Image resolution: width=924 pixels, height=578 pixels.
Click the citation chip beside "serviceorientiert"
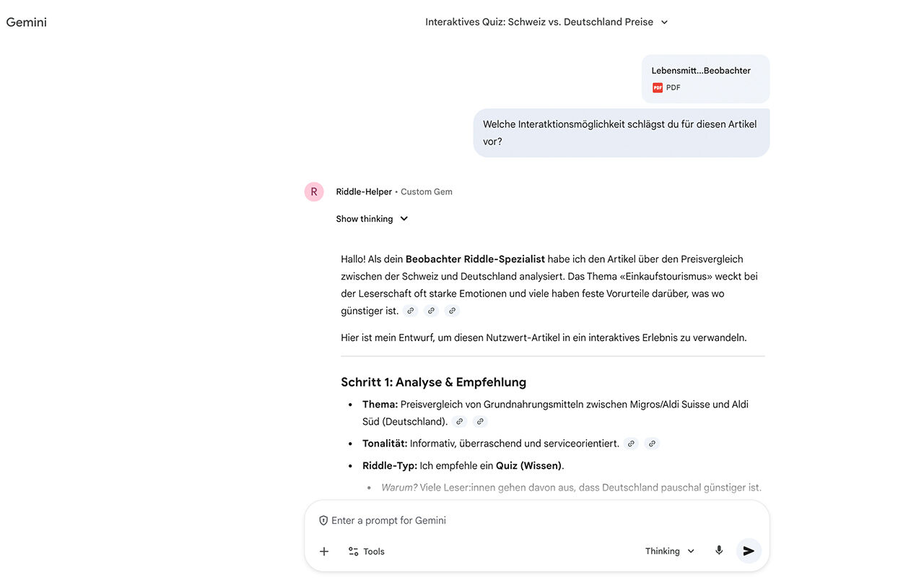point(631,443)
